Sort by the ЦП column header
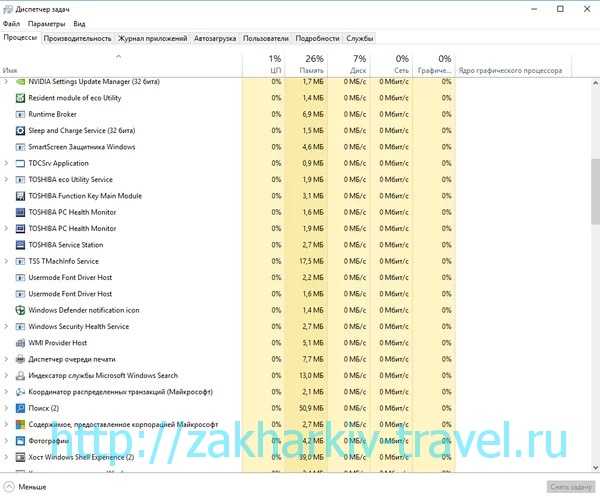The image size is (600, 501). point(264,64)
